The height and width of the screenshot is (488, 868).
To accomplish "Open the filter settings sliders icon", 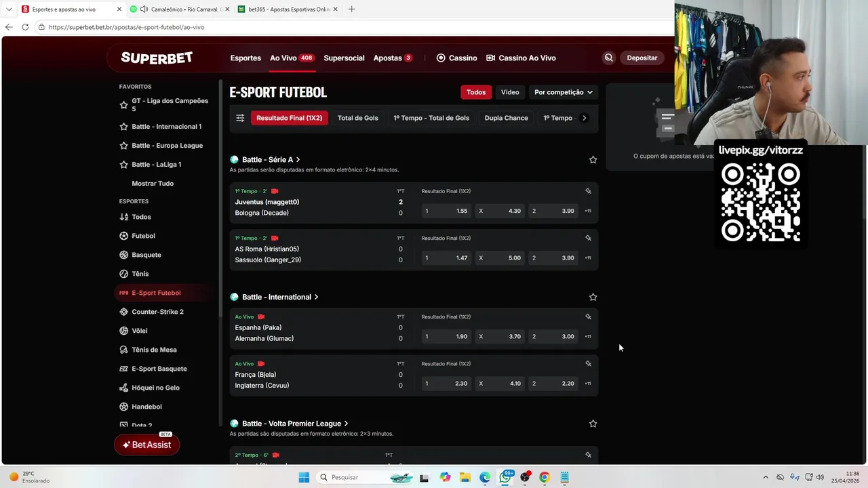I will [240, 118].
